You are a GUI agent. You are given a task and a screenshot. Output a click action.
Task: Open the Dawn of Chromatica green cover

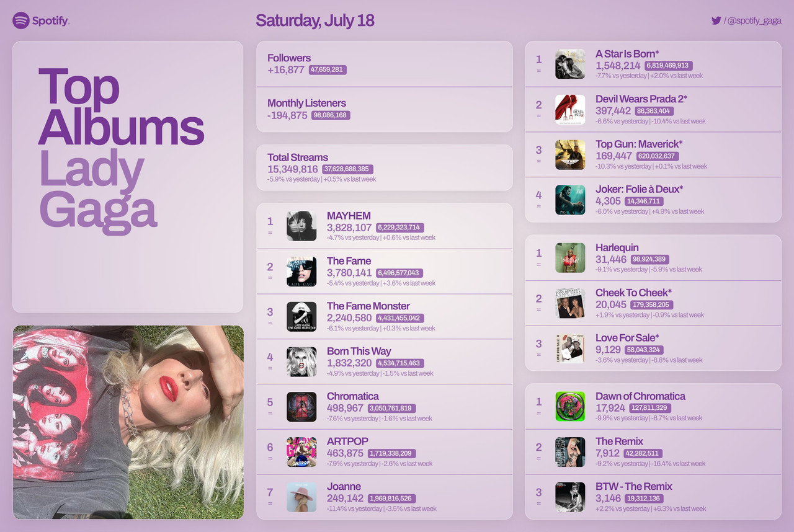tap(570, 406)
